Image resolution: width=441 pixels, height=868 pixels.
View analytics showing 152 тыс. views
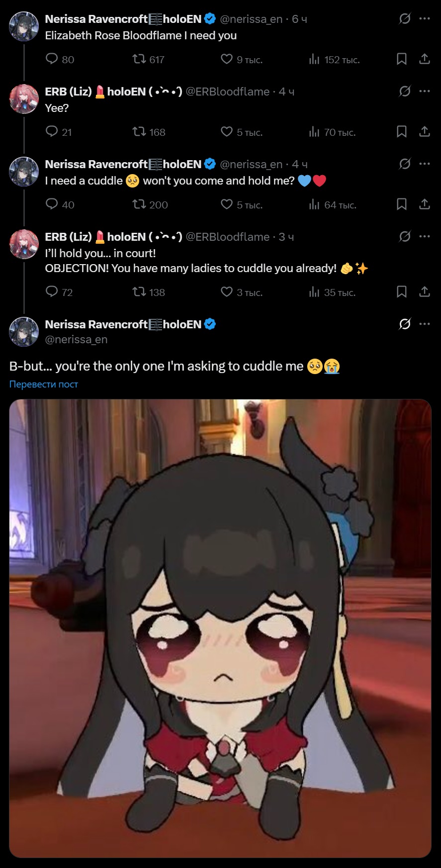click(334, 60)
